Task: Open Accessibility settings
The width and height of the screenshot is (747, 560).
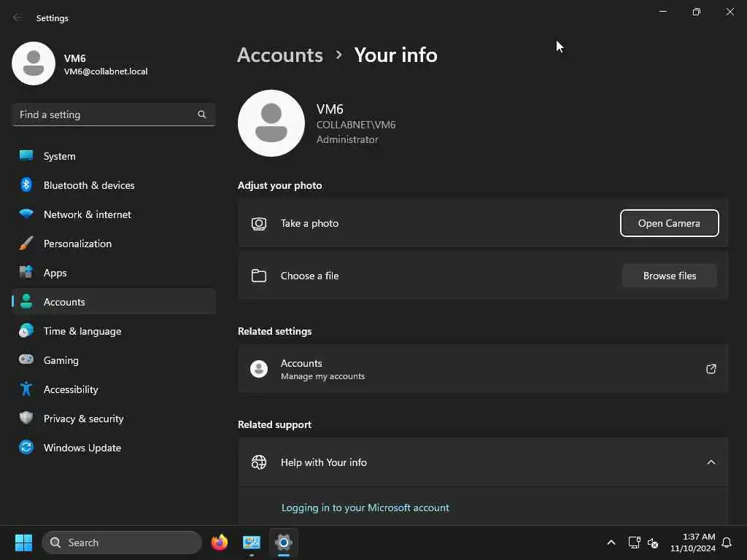Action: [114, 389]
